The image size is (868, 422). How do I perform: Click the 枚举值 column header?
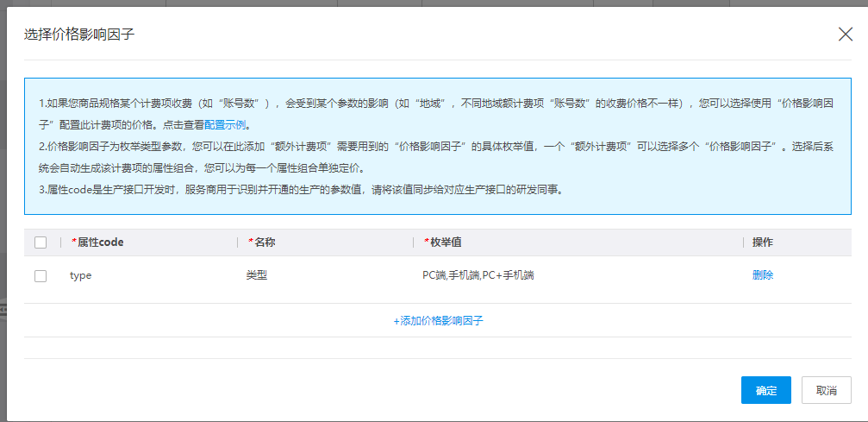446,242
